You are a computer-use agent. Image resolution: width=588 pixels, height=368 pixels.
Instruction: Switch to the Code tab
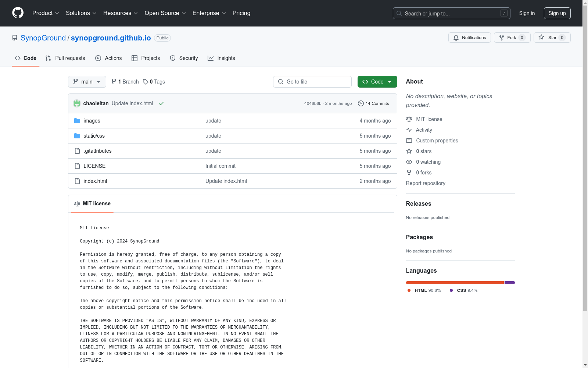tap(26, 58)
